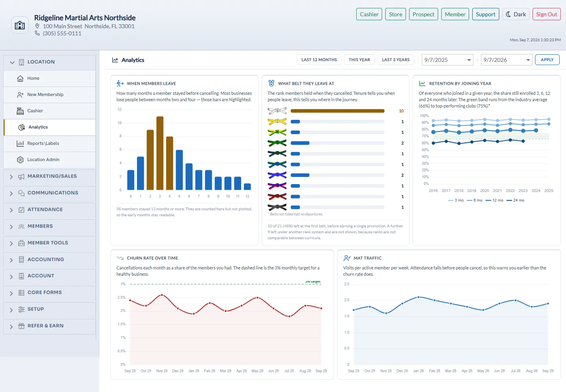566x392 pixels.
Task: Expand the Marketing/Sales section chevron
Action: (x=11, y=177)
